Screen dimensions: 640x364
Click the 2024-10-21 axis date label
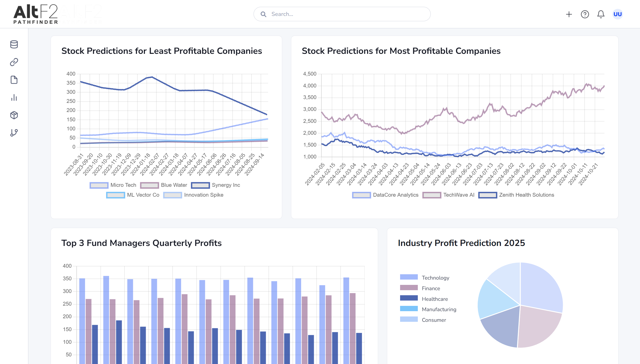coord(588,174)
